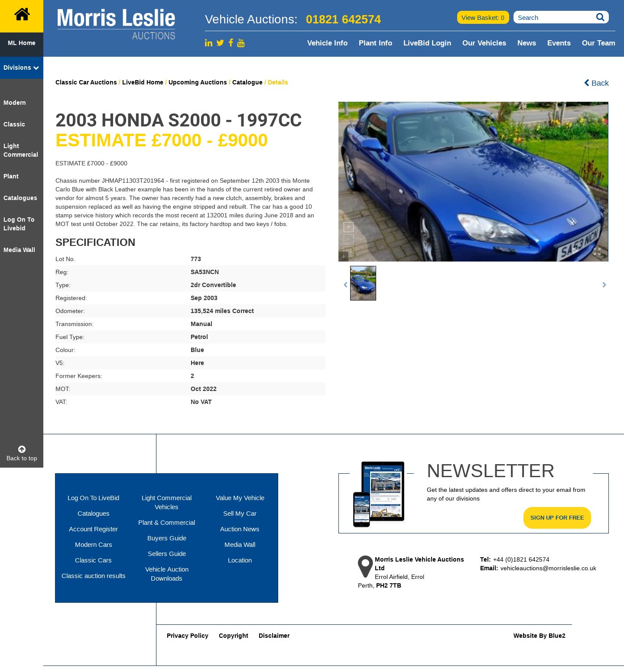This screenshot has width=624, height=672.
Task: Open the Facebook social icon
Action: (231, 42)
